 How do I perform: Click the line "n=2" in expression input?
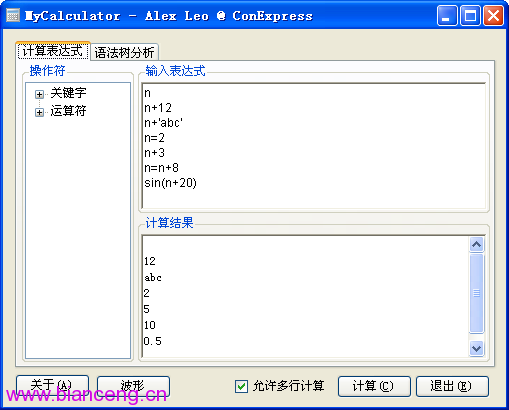tap(154, 138)
